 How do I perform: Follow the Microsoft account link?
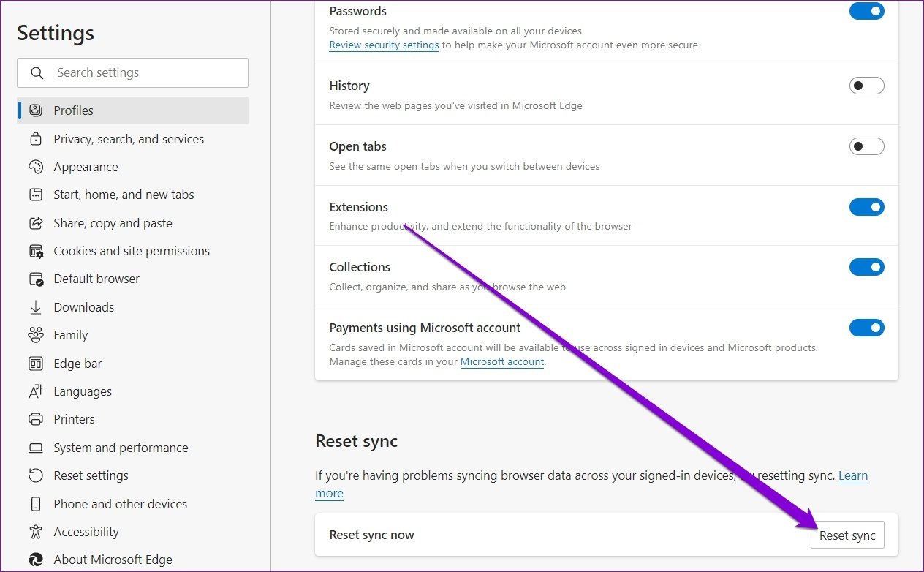click(x=502, y=361)
